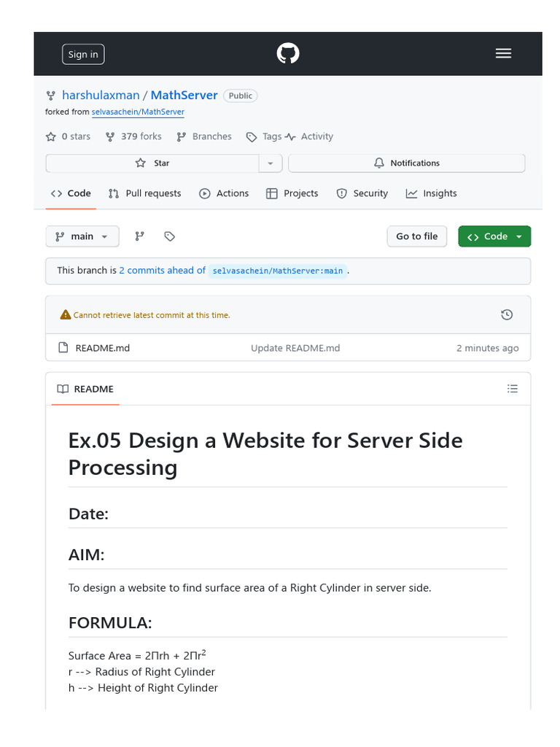
Task: Star the MathServer repository
Action: [x=152, y=163]
